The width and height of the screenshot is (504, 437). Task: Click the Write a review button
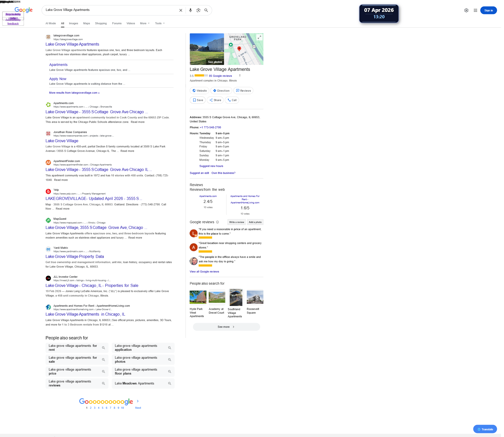(x=236, y=222)
